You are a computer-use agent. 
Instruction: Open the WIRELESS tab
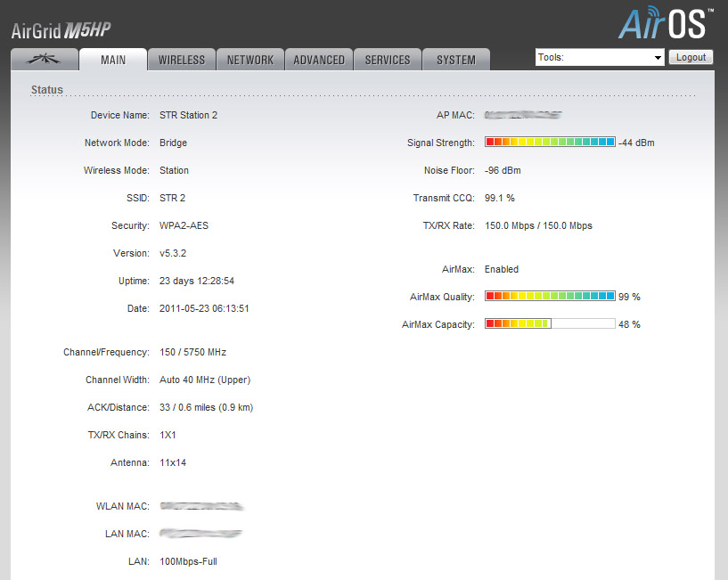pos(182,60)
